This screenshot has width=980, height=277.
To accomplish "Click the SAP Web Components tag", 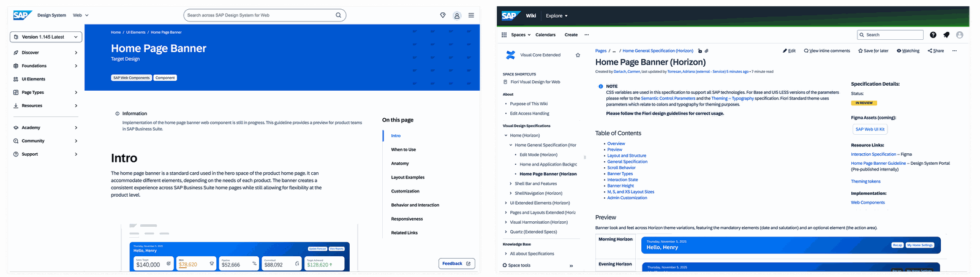I will pyautogui.click(x=131, y=78).
